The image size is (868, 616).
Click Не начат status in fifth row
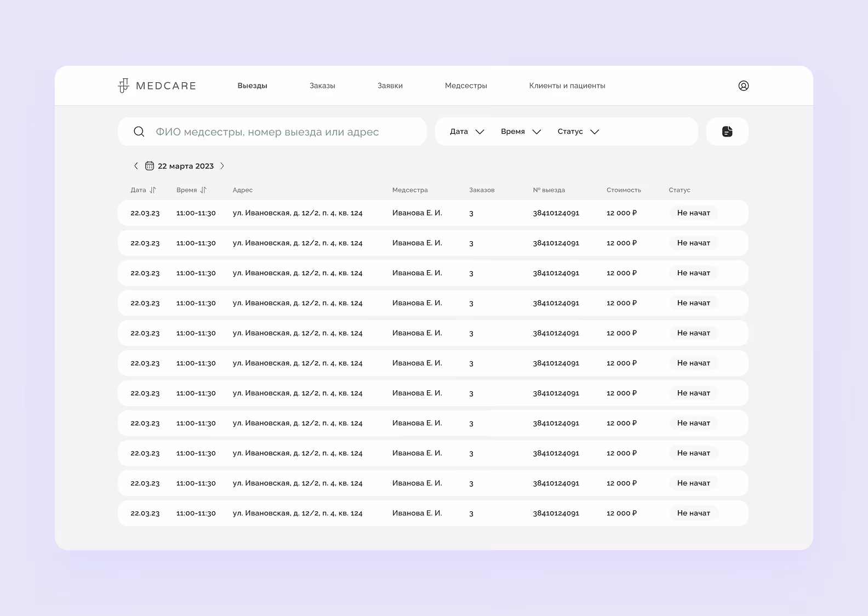(694, 333)
